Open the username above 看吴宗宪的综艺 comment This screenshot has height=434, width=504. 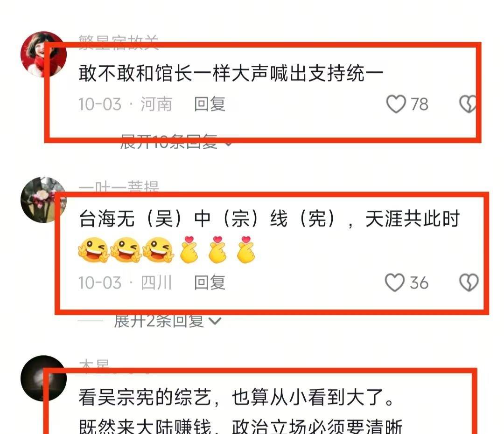pos(94,365)
